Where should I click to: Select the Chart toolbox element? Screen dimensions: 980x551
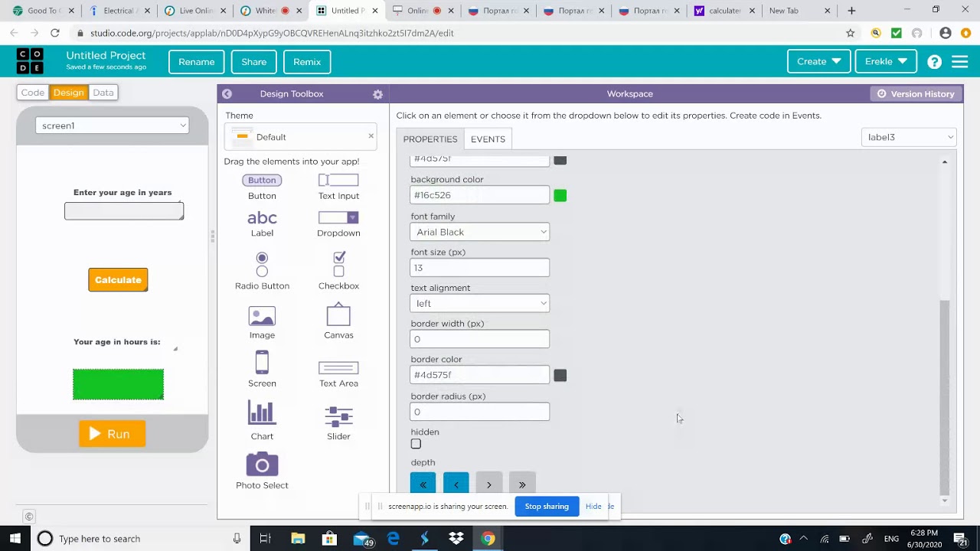[262, 421]
